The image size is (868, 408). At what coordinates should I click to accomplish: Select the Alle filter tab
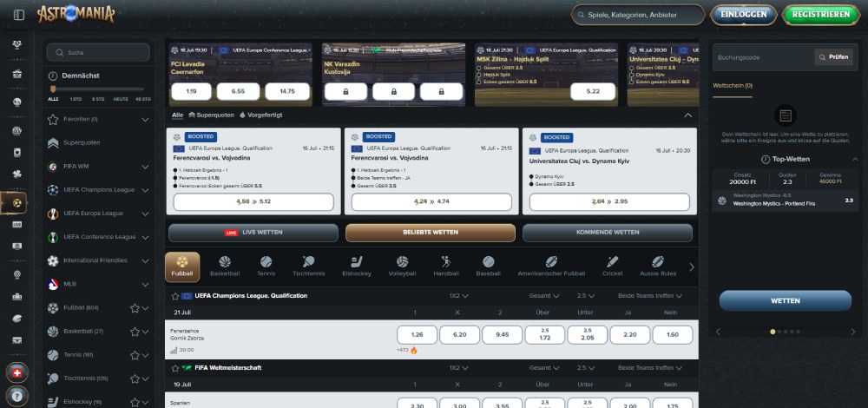[177, 115]
